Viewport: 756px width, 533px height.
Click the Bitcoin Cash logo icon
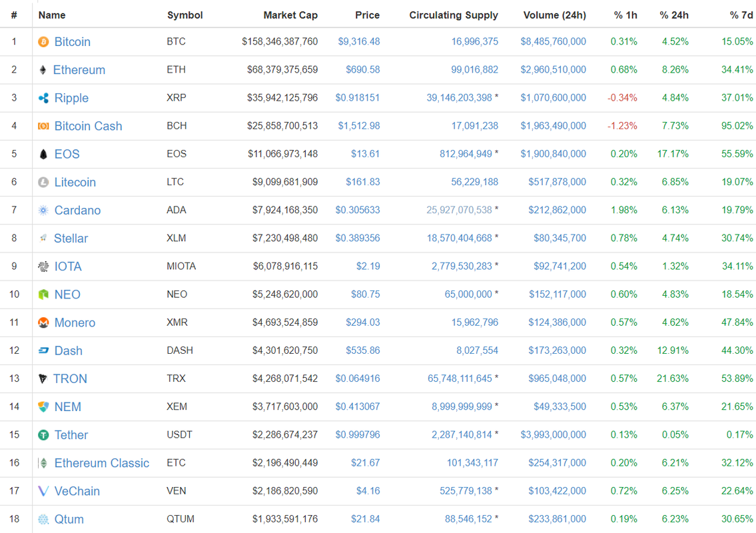coord(43,126)
